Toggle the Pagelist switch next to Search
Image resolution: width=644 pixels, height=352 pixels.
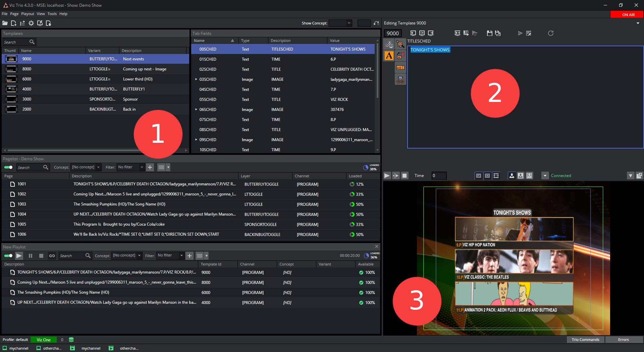tap(8, 167)
